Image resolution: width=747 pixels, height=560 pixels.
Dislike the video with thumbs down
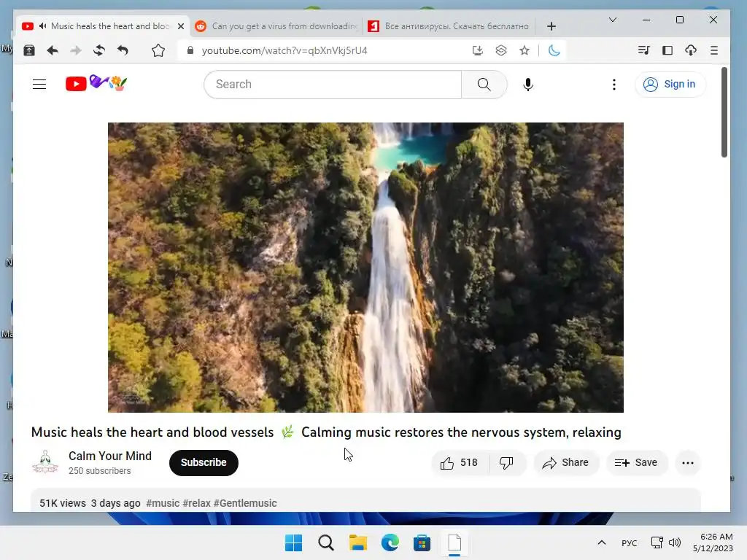(x=506, y=463)
